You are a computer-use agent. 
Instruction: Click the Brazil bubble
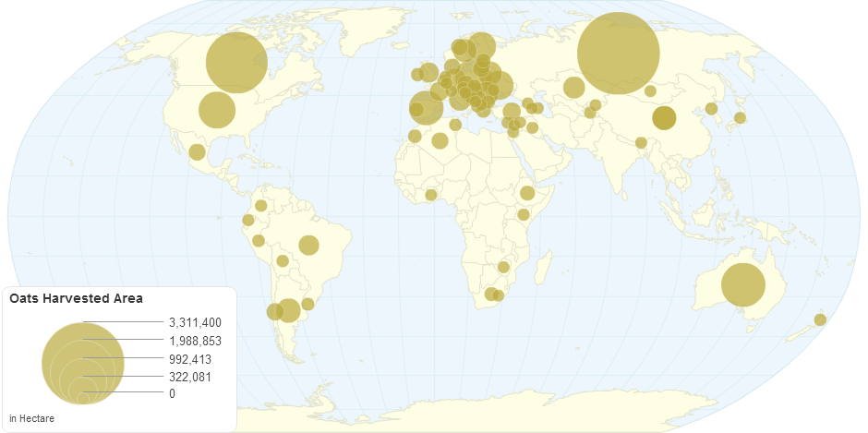308,245
